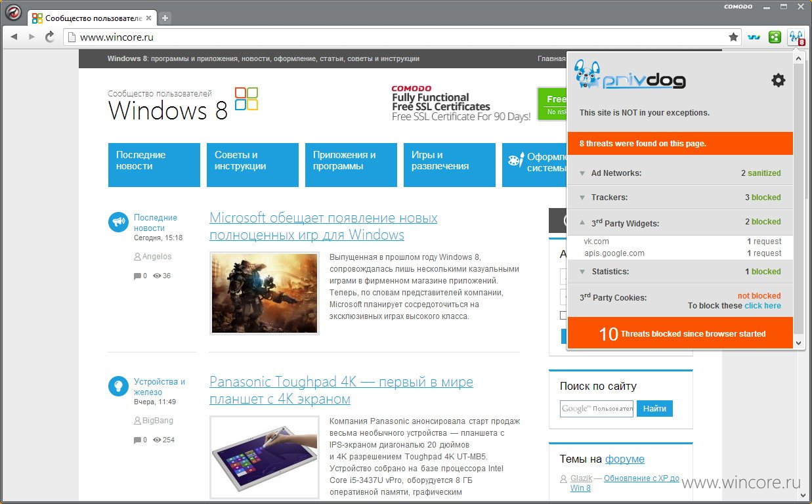Click the blue wave extension icon in toolbar

(754, 37)
